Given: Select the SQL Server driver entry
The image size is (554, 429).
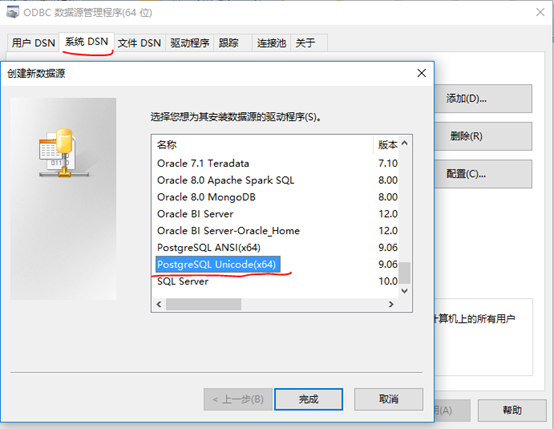Looking at the screenshot, I should pos(183,281).
